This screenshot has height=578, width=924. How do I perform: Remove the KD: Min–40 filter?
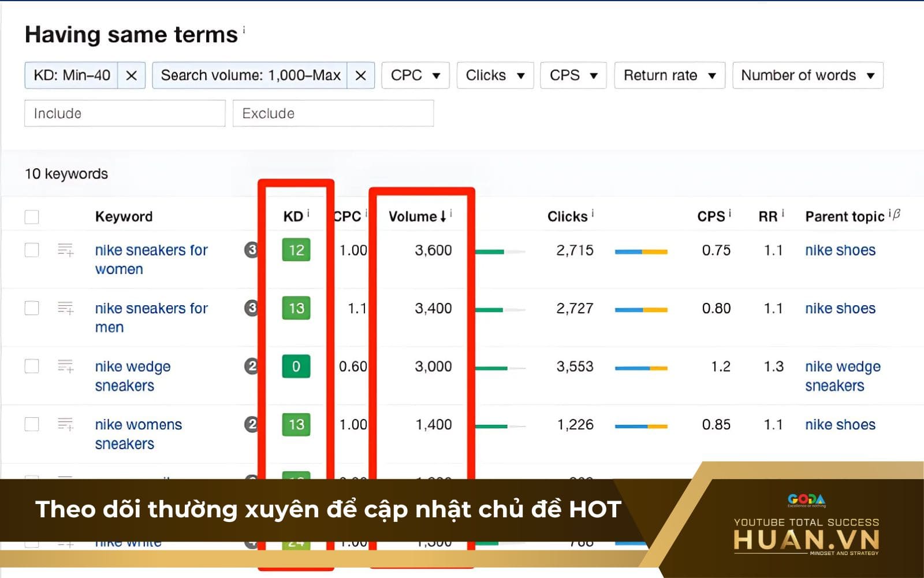[x=131, y=76]
